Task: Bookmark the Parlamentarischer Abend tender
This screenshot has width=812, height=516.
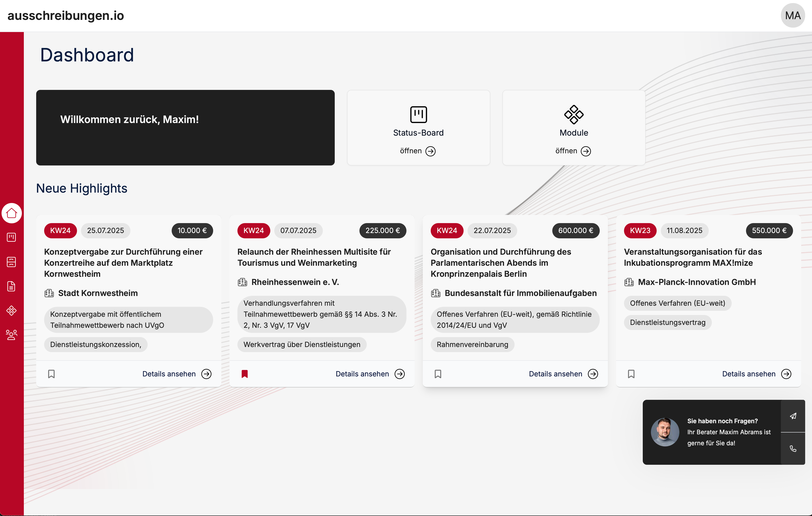Action: click(438, 374)
